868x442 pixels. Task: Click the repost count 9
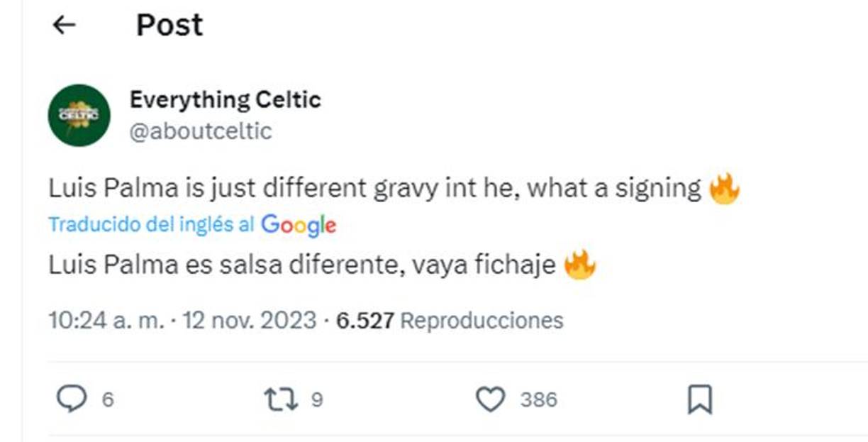[317, 400]
